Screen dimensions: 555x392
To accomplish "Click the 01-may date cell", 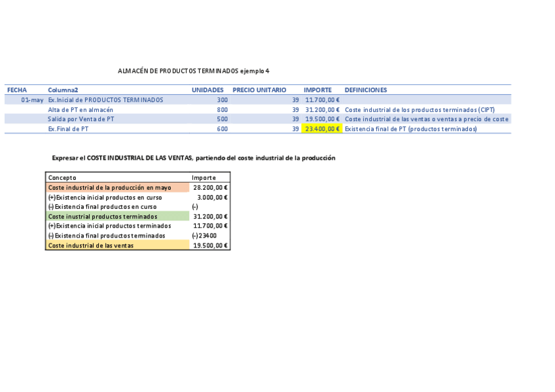I will 32,99.
